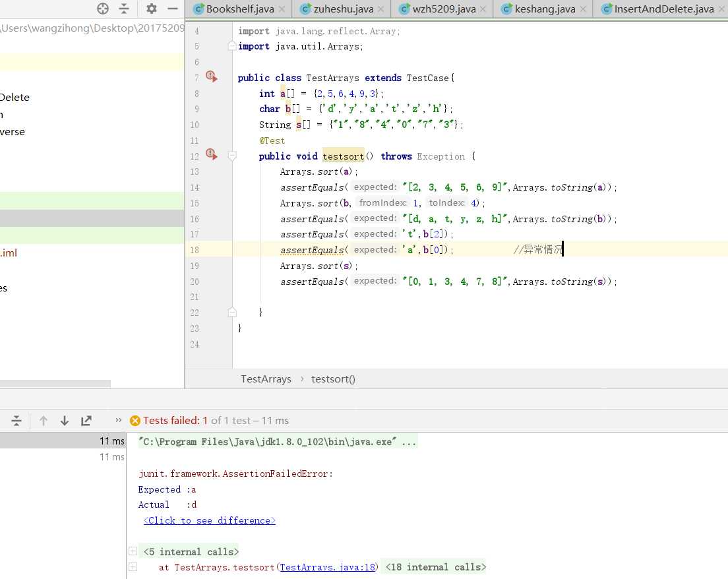Screen dimensions: 728x579
Task: Open TestArrays.java:18 stack trace link
Action: (x=328, y=567)
